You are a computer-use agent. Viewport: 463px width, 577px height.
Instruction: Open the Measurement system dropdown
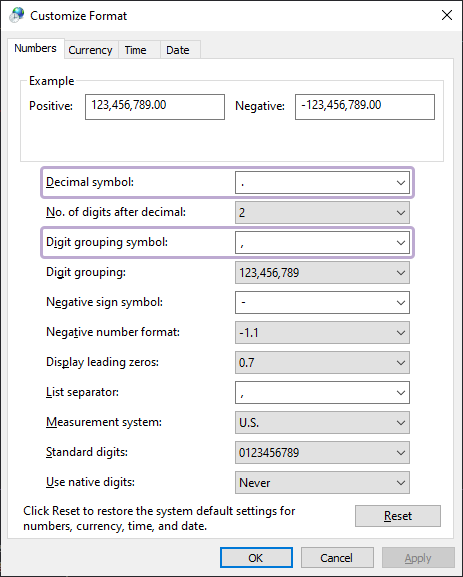[x=322, y=422]
